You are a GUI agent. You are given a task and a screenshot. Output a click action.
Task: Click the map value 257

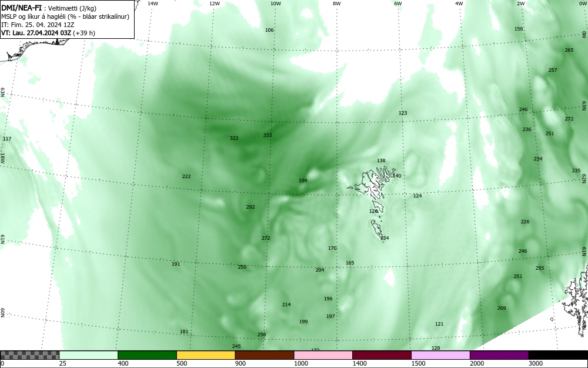click(553, 70)
